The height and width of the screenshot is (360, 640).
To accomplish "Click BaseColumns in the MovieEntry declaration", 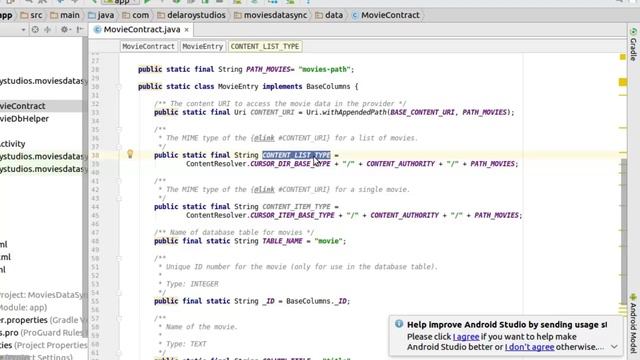I will [x=328, y=87].
